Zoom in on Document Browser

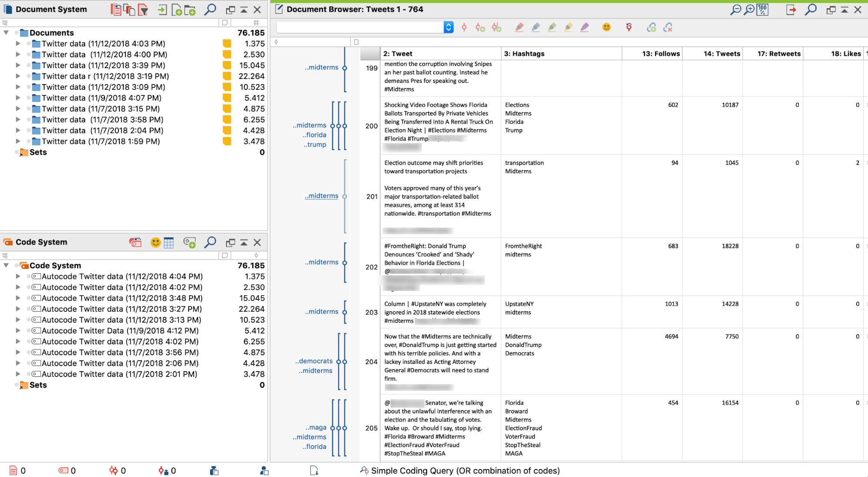pos(749,10)
